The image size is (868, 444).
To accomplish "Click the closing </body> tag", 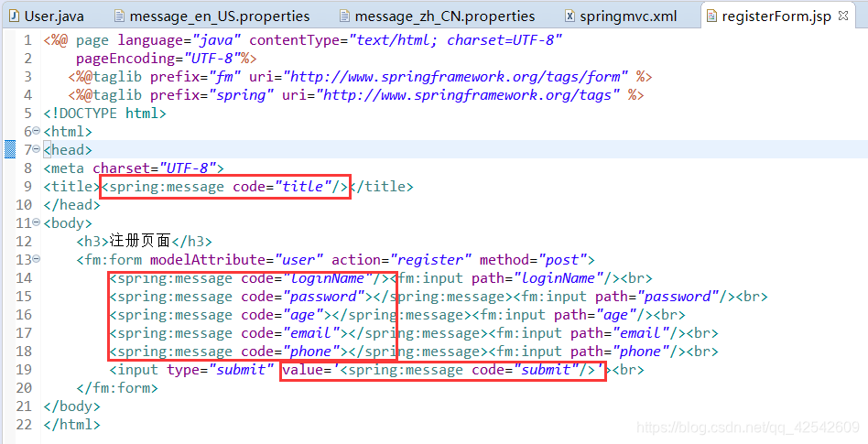I will click(x=72, y=406).
